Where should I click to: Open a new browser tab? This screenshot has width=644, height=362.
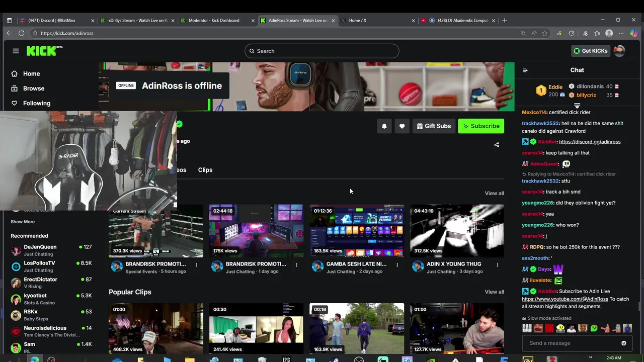(x=505, y=21)
